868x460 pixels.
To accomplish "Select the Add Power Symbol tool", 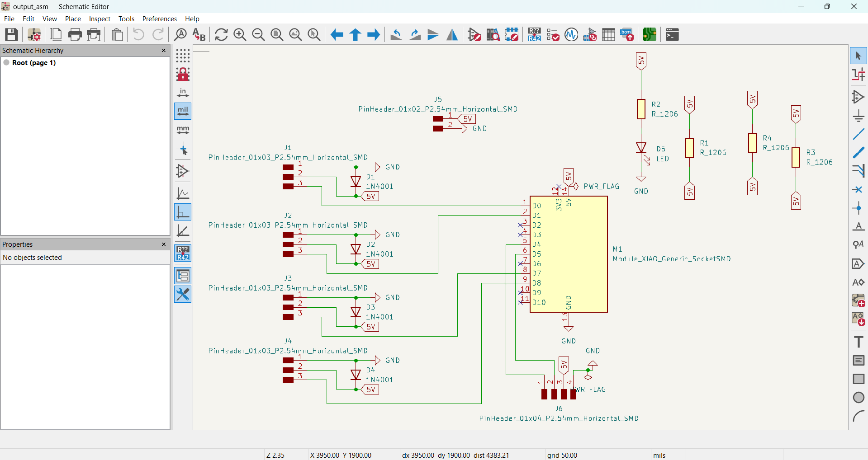I will coord(858,116).
